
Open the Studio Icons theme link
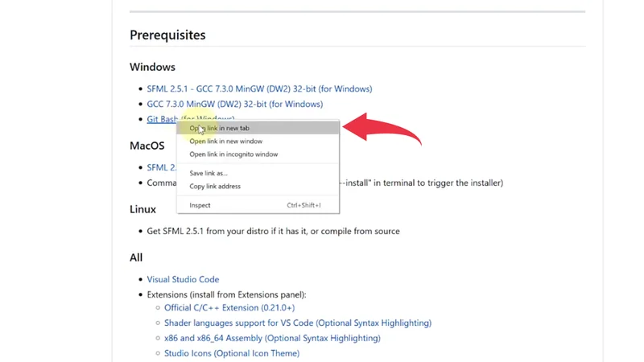point(232,353)
